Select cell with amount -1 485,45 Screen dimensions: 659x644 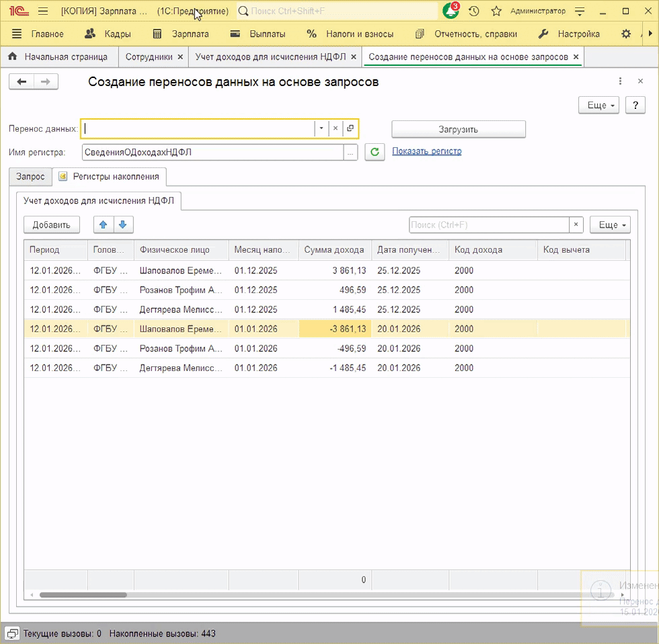(335, 368)
